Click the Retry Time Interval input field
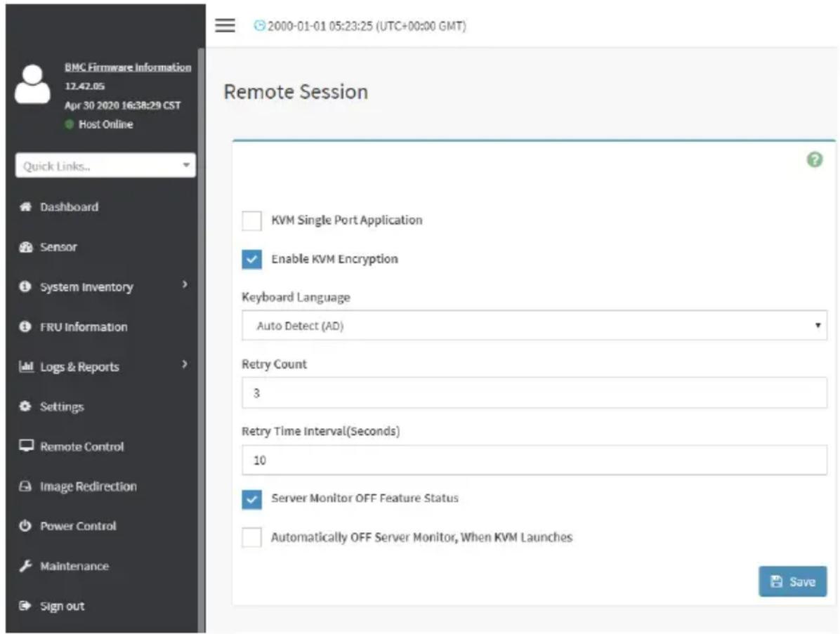The image size is (840, 634). [x=534, y=460]
